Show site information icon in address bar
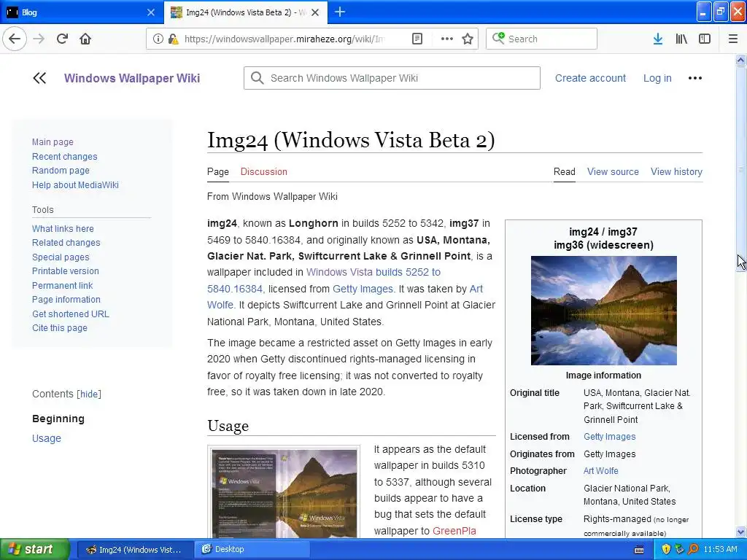 click(158, 39)
